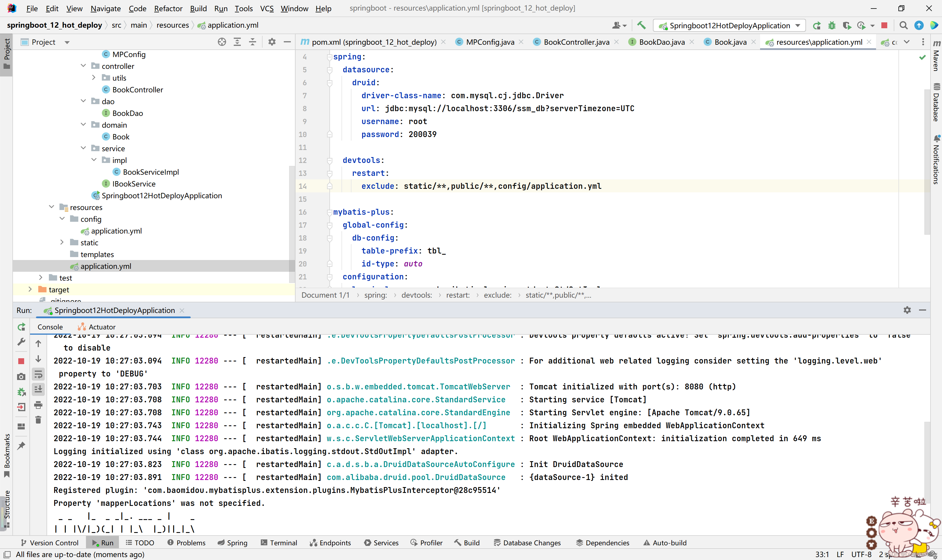Collapse the controller folder

tap(83, 66)
